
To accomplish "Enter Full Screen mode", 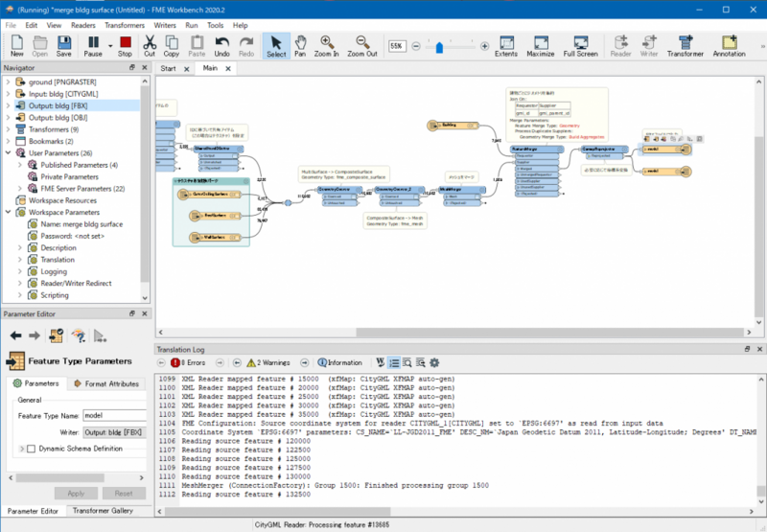I will click(x=581, y=46).
